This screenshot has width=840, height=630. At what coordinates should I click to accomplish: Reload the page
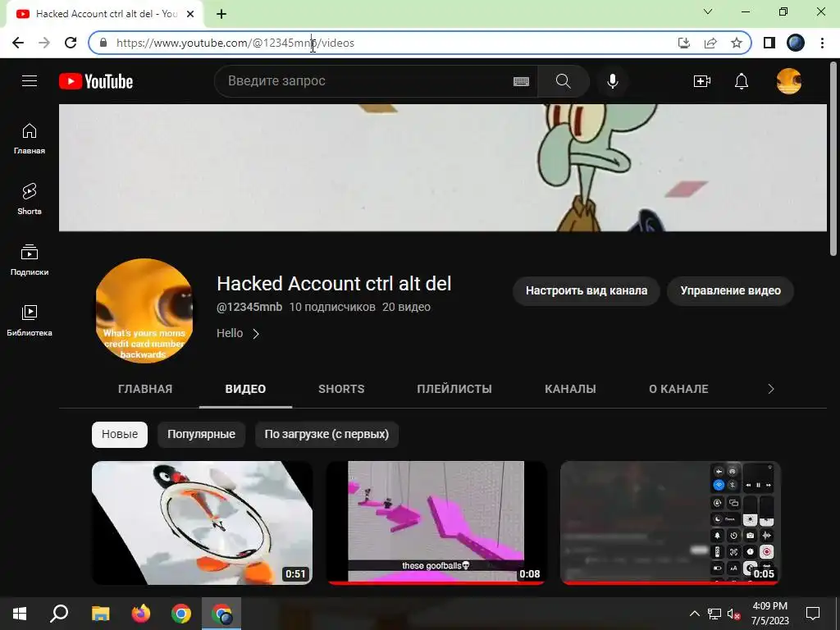[x=71, y=43]
